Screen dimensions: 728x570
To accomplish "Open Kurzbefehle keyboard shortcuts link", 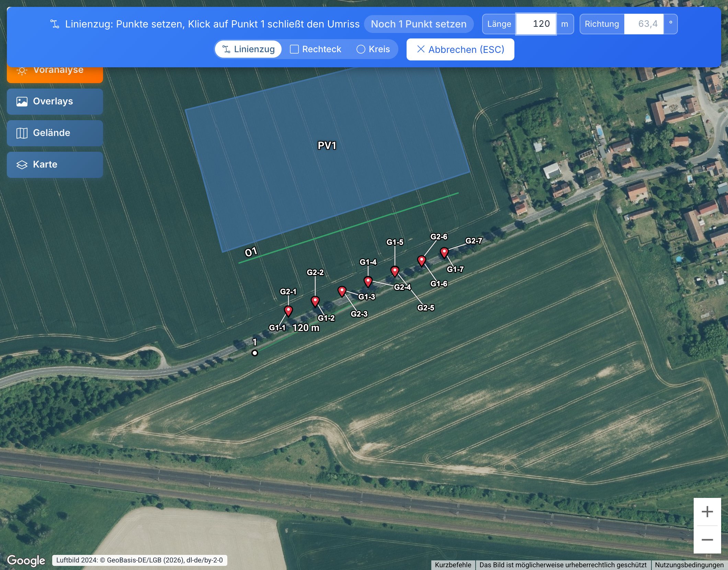I will point(453,565).
